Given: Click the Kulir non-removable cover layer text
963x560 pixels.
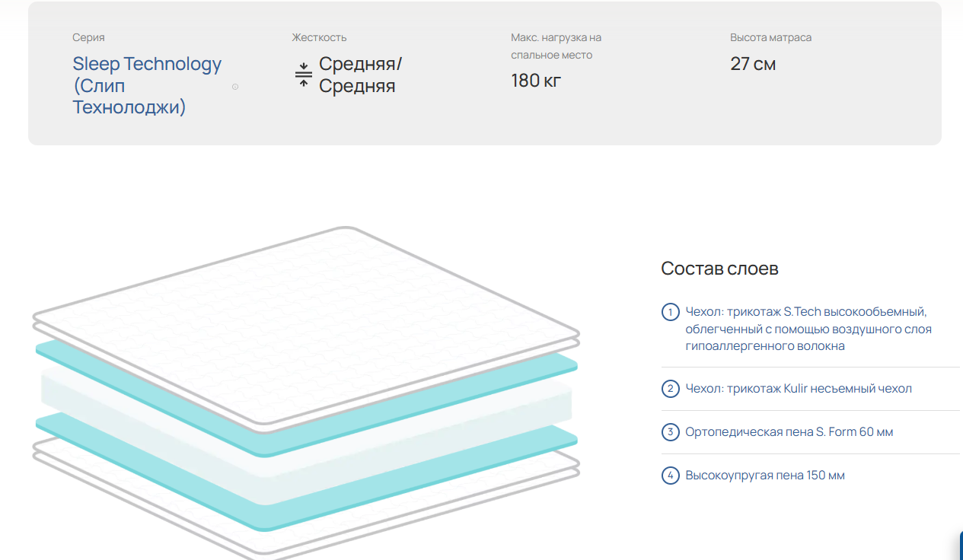Looking at the screenshot, I should click(x=799, y=389).
